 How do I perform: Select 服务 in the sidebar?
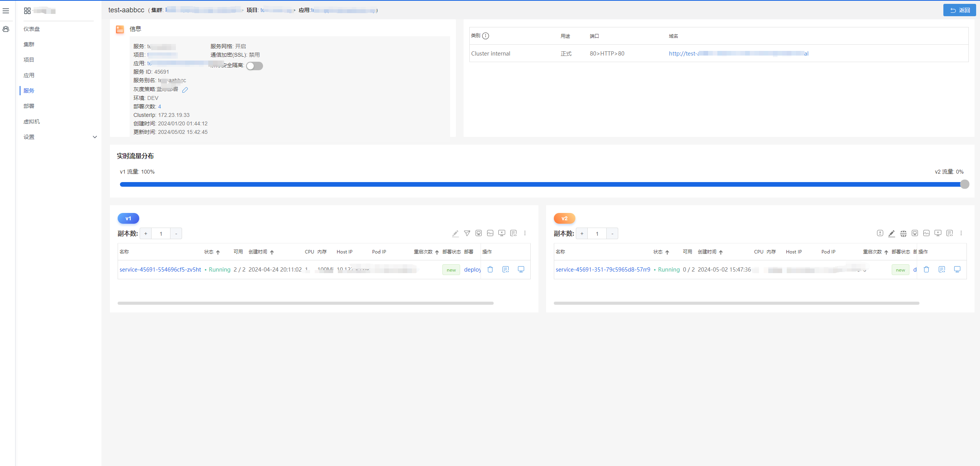(29, 91)
